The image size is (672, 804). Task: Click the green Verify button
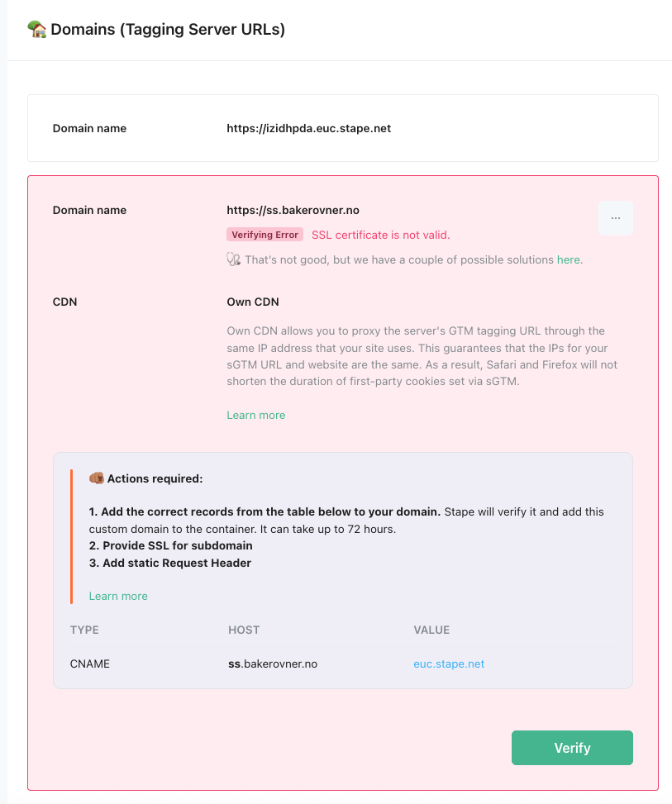[572, 748]
